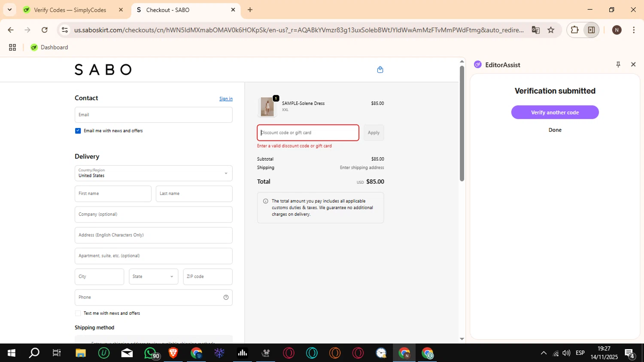Open Task View on the taskbar

tap(57, 353)
